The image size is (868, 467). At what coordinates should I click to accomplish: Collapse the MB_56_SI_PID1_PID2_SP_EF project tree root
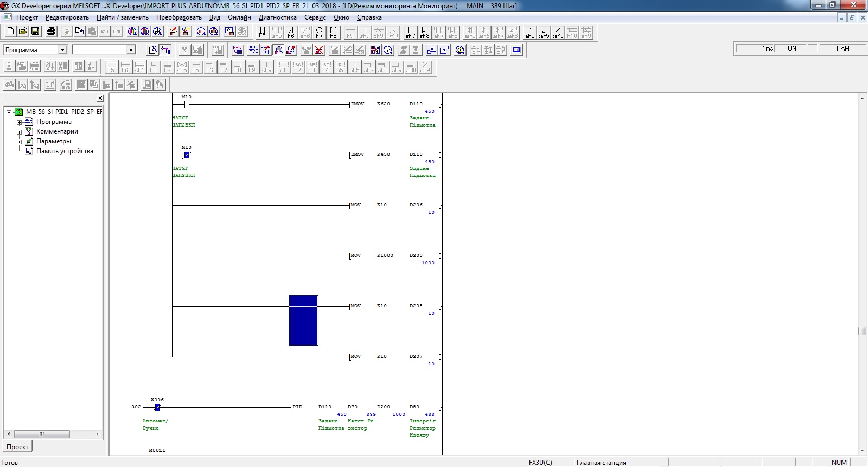pos(9,112)
